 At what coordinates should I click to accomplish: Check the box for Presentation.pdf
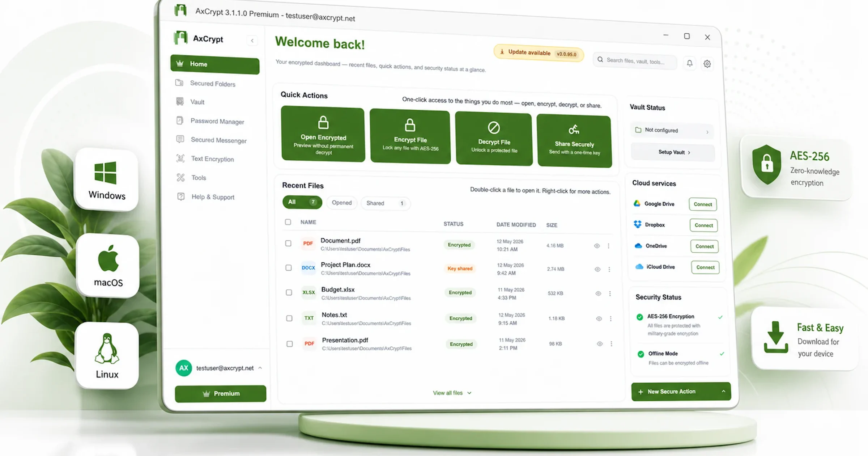pyautogui.click(x=290, y=344)
